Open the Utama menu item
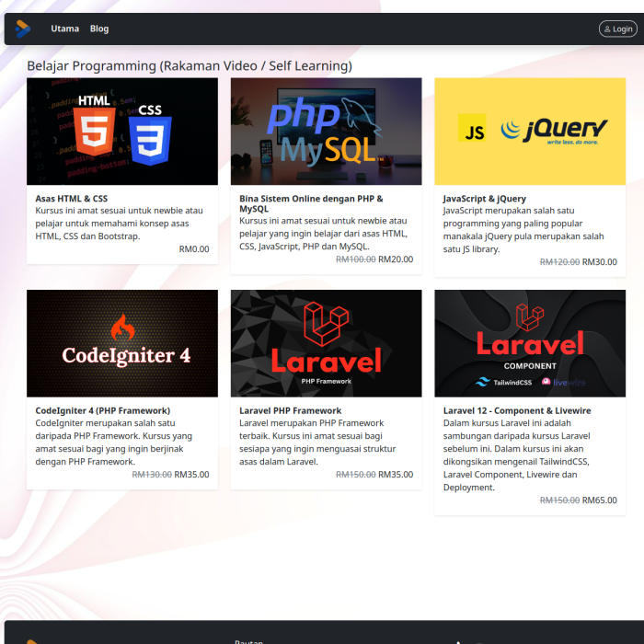644x644 pixels. (x=65, y=29)
